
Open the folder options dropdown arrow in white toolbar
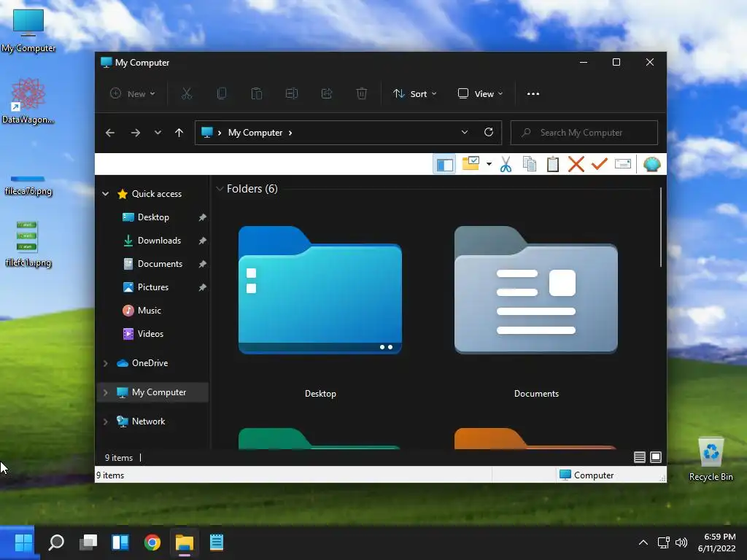(489, 164)
